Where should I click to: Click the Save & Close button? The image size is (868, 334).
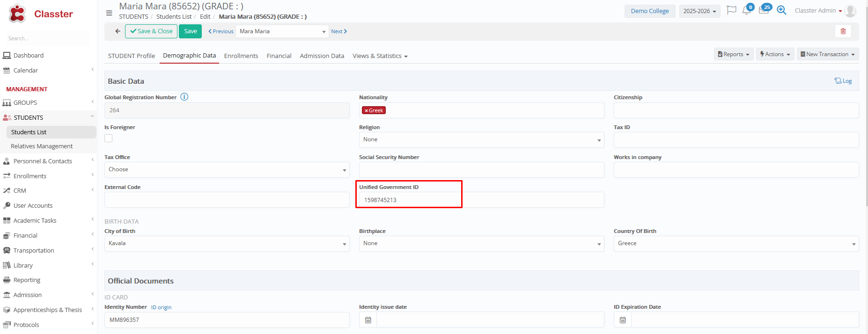pyautogui.click(x=151, y=31)
